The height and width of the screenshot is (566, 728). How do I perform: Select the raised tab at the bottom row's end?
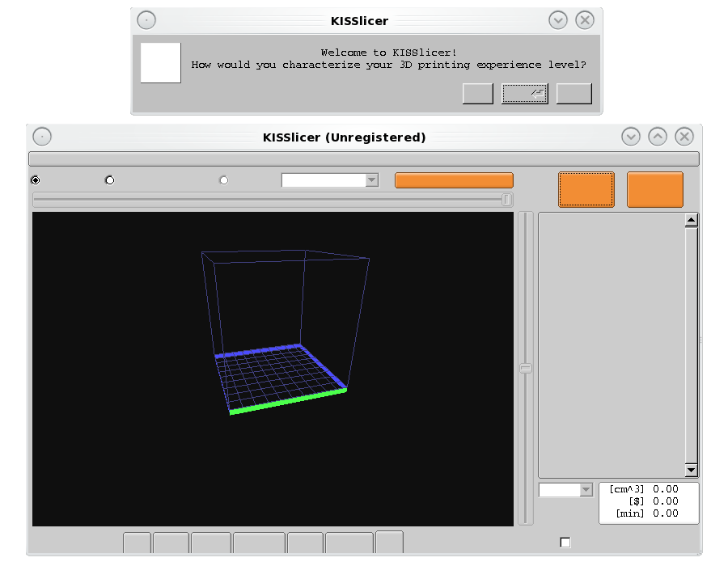pos(389,542)
